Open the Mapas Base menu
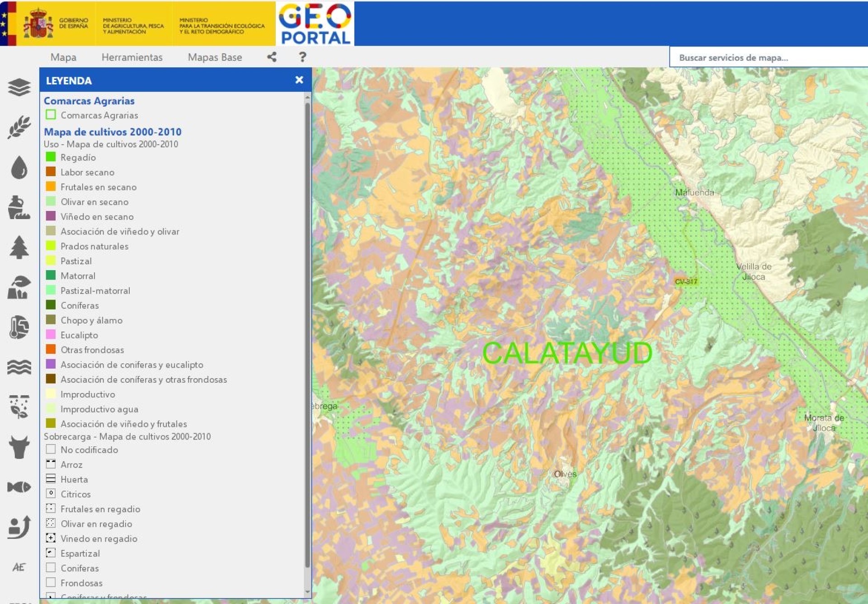 pos(215,57)
